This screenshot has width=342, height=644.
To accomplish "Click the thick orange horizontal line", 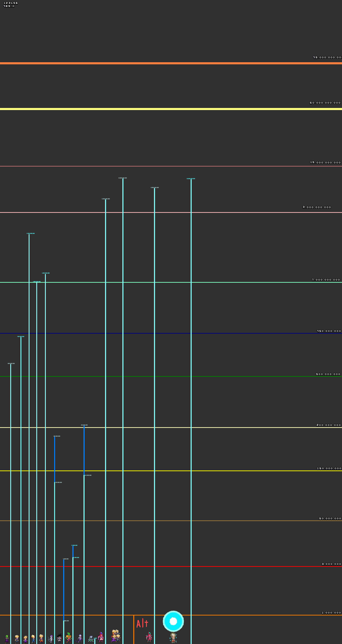I will tap(171, 63).
